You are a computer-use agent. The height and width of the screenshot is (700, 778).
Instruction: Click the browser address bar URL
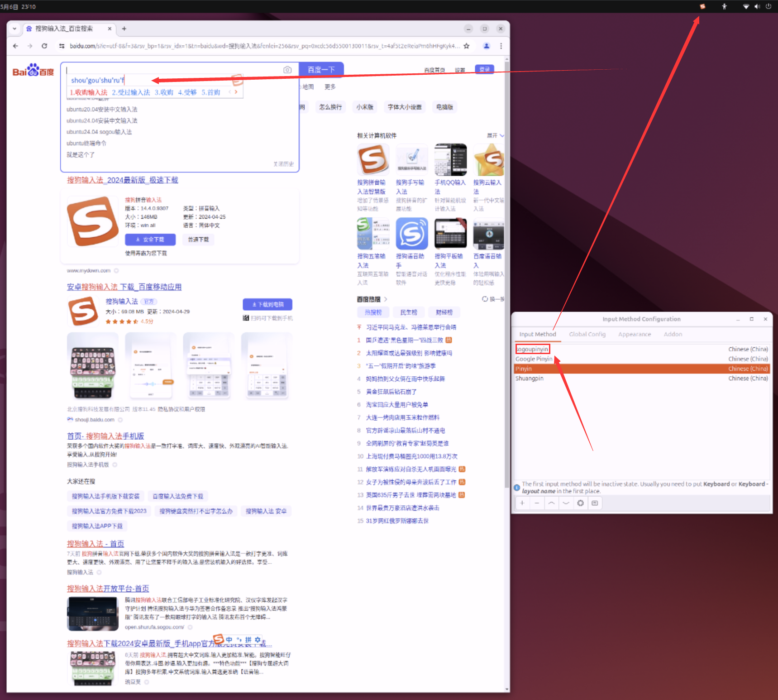pos(265,46)
